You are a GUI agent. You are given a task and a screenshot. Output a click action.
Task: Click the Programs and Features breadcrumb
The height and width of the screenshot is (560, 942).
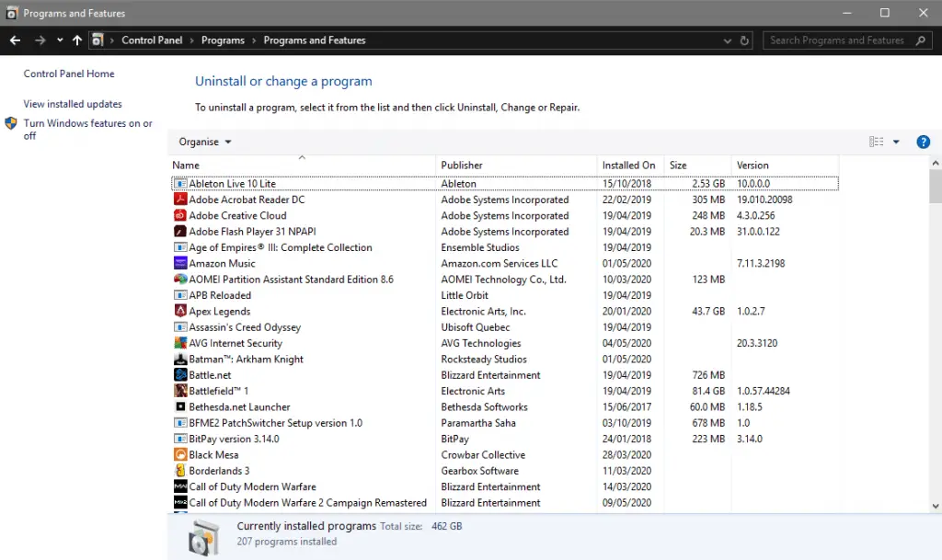click(315, 40)
